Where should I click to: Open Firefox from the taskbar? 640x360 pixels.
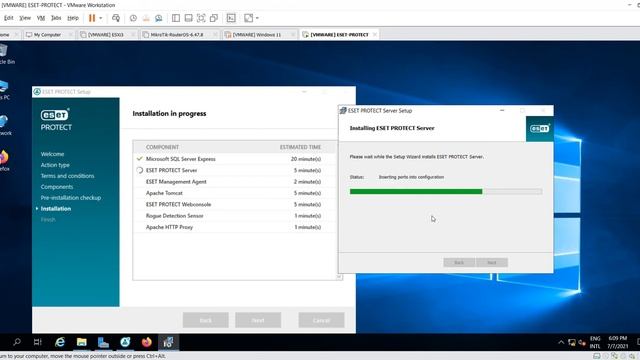147,342
